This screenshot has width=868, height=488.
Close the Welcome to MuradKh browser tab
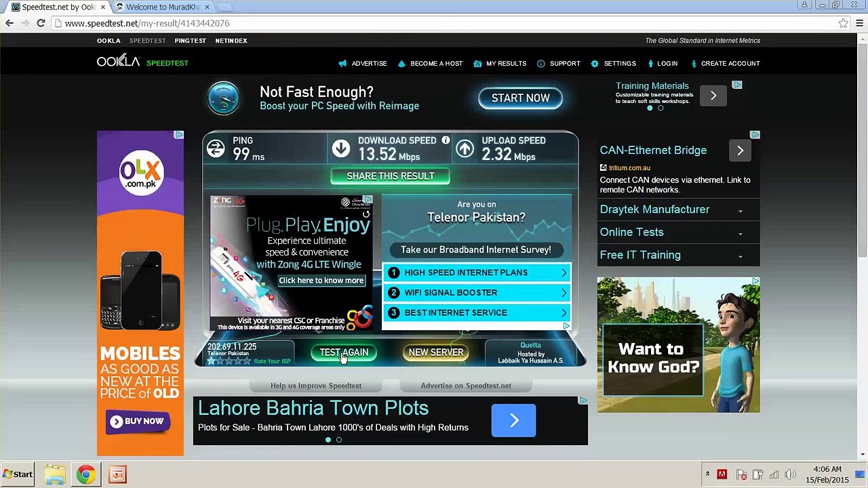click(207, 7)
